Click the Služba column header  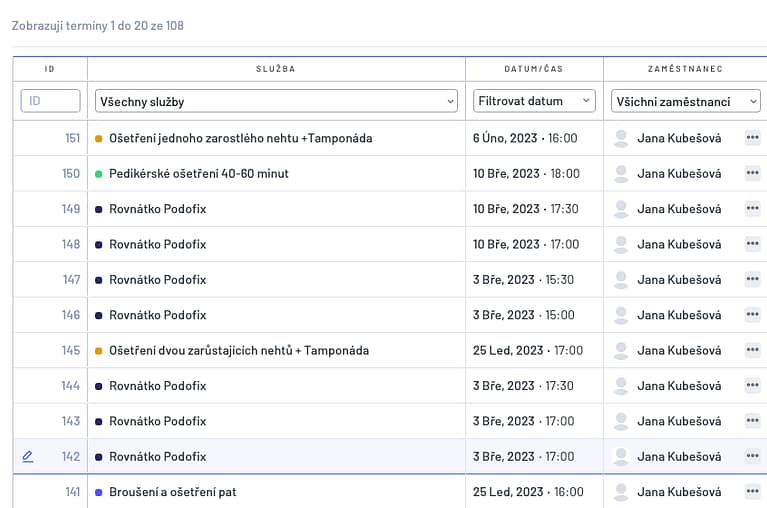[276, 69]
